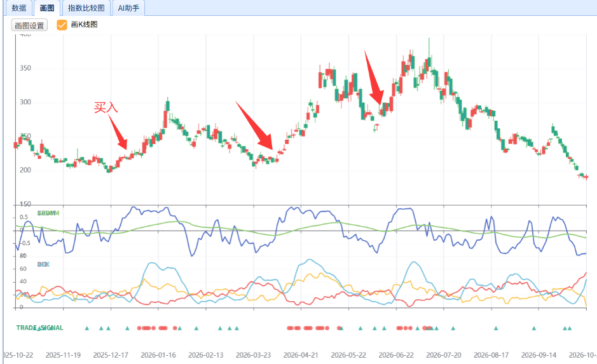
Task: Click the 350 price axis label
Action: coord(25,68)
